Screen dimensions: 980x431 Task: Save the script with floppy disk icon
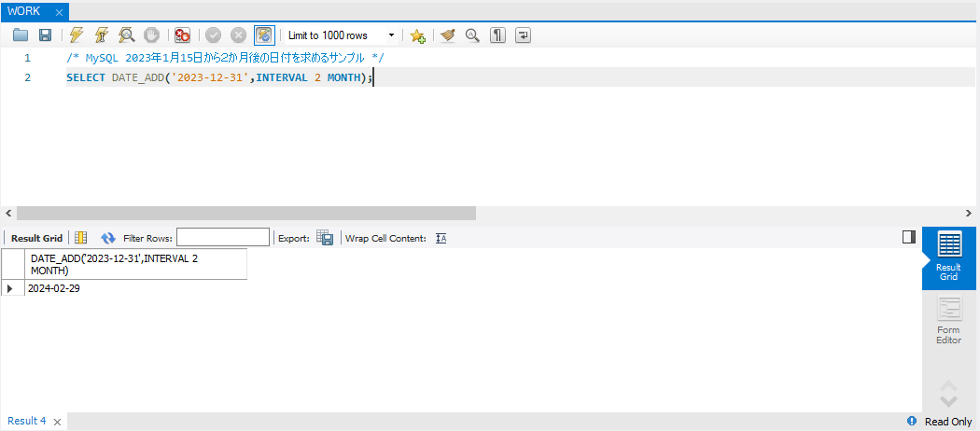pyautogui.click(x=45, y=35)
